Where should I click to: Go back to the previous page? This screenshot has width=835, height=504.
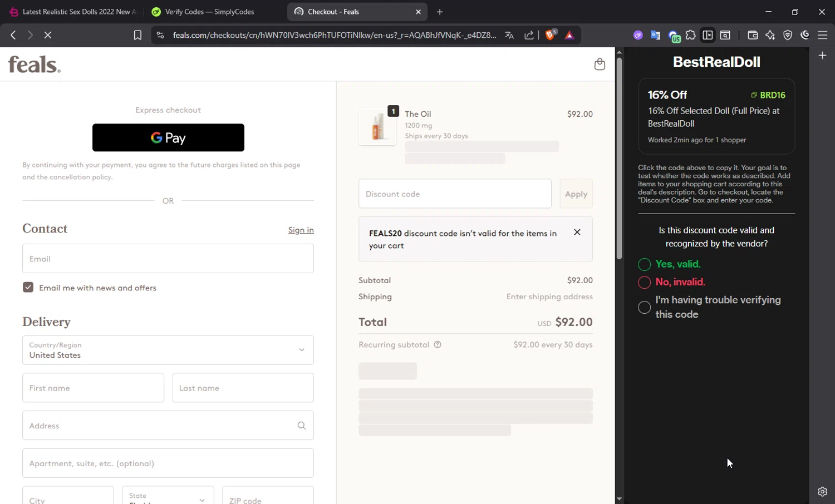coord(13,35)
